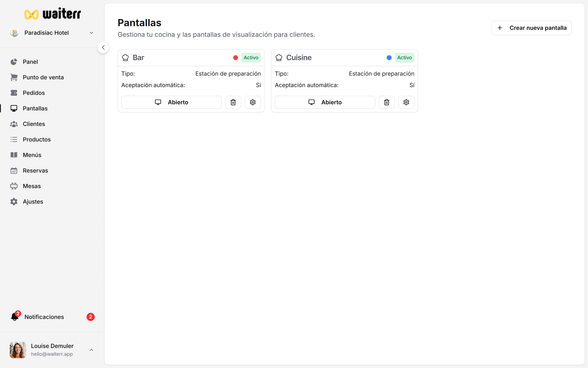Click the Panel pie chart icon
This screenshot has width=588, height=368.
[14, 62]
